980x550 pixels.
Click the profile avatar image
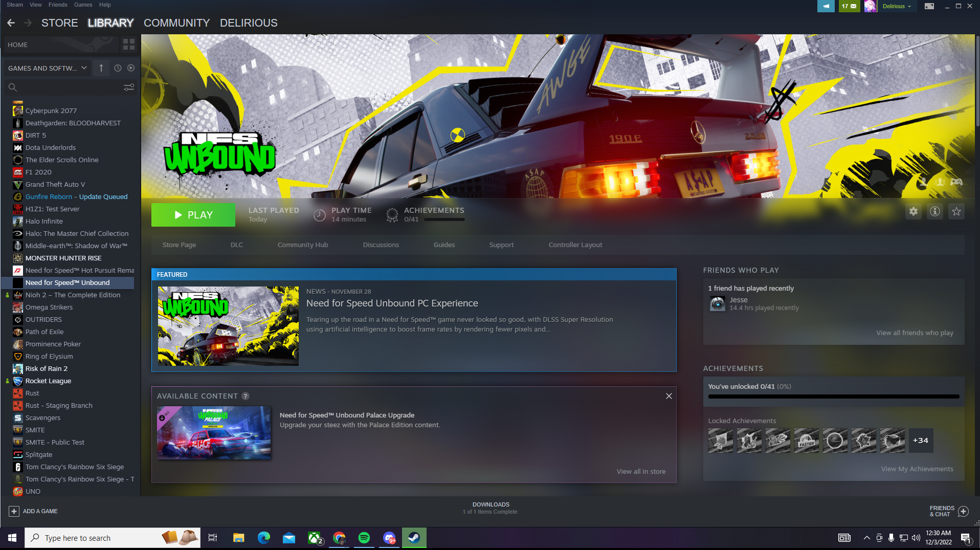(x=871, y=6)
